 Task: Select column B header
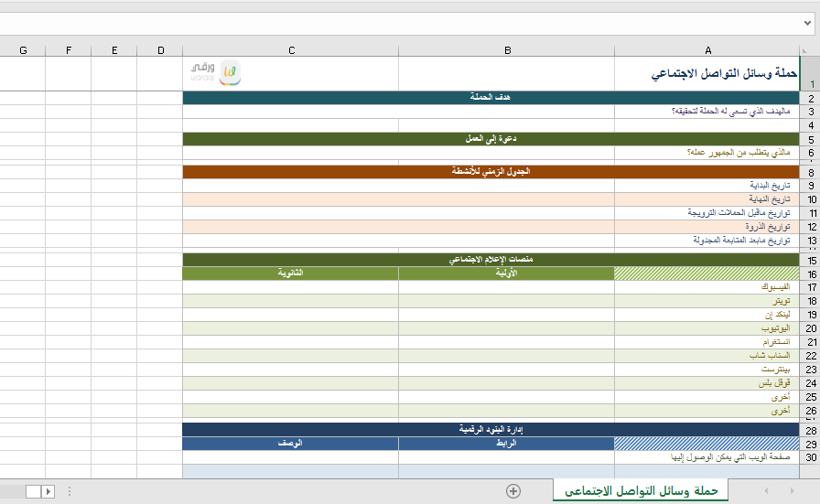(506, 50)
